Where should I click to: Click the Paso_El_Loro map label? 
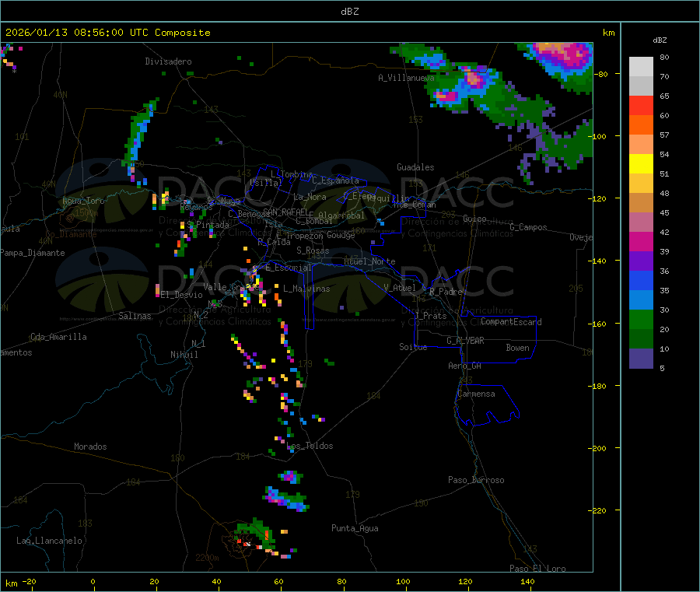(537, 569)
